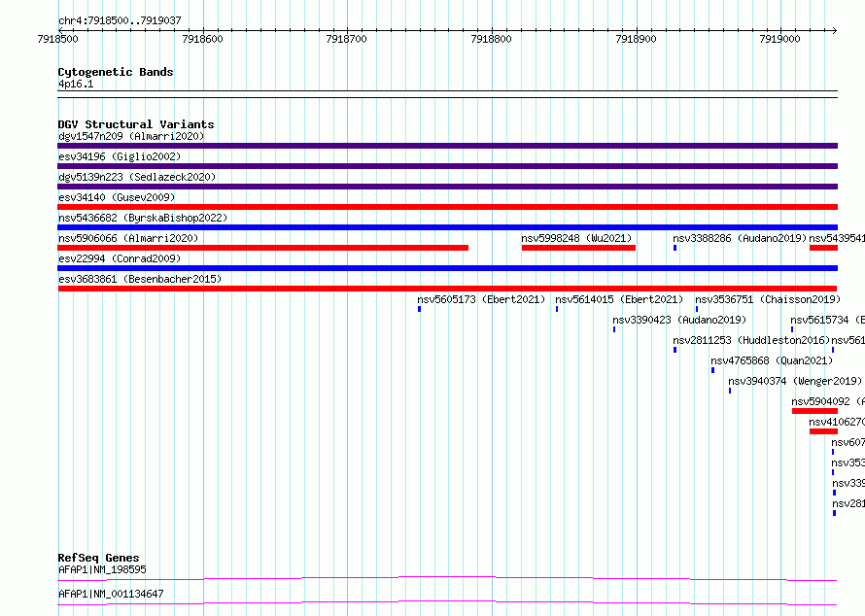
Task: Click ruler position 7918800
Action: (x=491, y=39)
